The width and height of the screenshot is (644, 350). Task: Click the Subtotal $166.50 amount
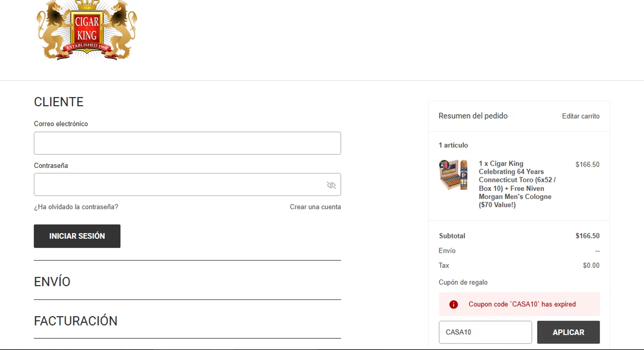pyautogui.click(x=587, y=236)
